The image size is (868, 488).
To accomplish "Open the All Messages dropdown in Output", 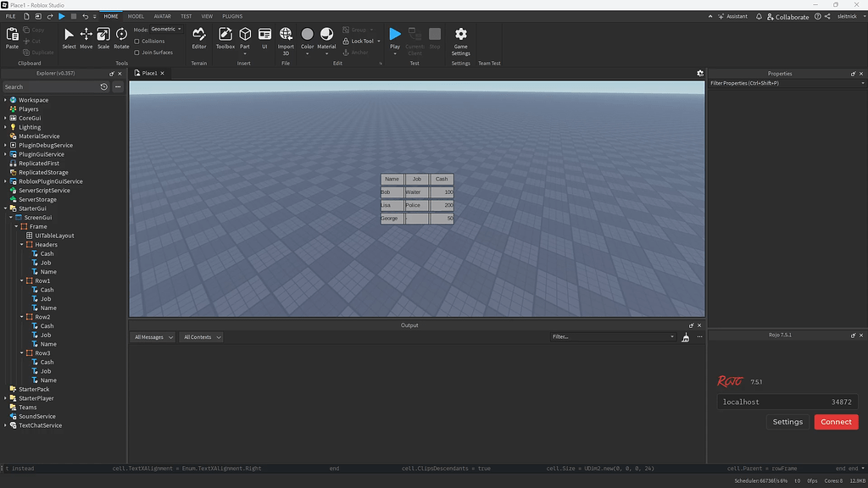I will tap(153, 336).
